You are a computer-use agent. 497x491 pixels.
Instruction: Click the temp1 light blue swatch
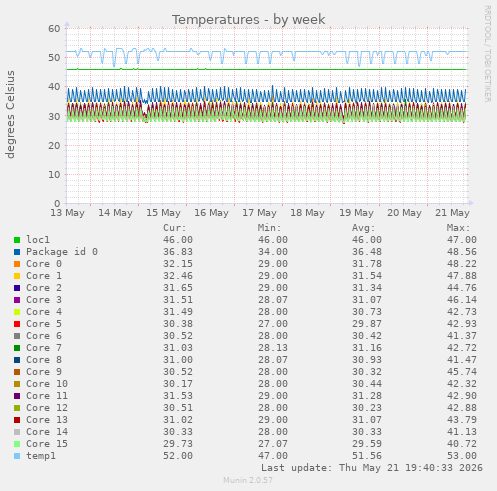17,456
